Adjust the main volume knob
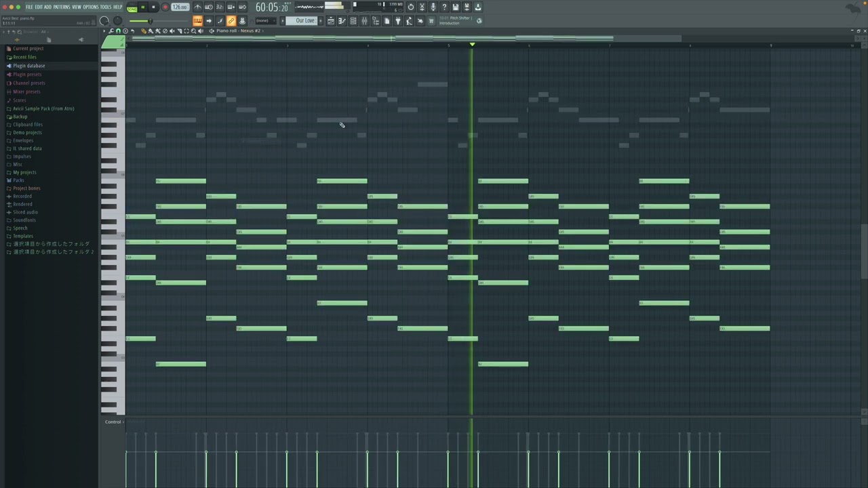Viewport: 868px width, 488px height. (104, 21)
